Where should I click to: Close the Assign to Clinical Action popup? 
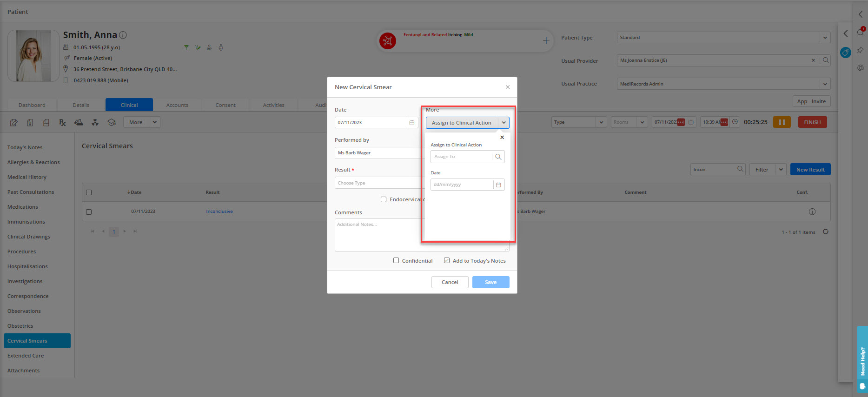click(502, 137)
